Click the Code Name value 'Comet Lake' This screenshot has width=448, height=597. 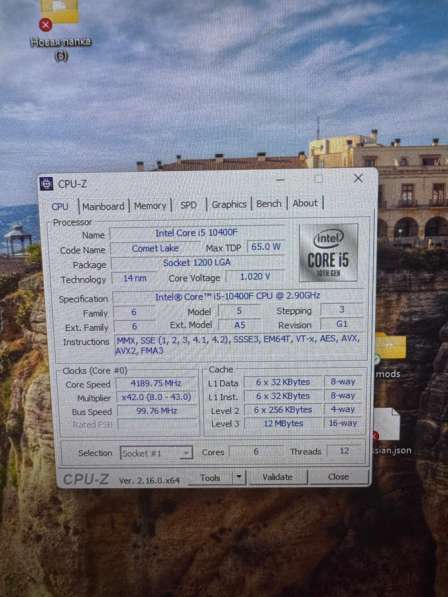pos(155,248)
